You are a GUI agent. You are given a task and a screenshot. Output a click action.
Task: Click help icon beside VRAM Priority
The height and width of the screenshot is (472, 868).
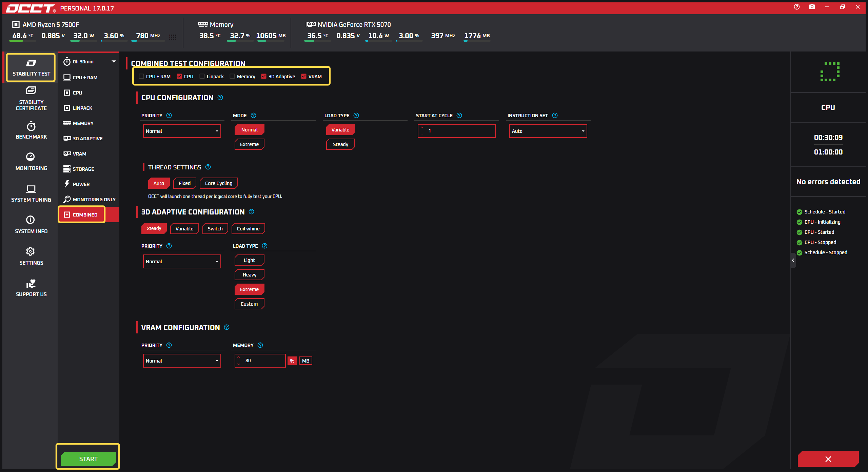point(169,345)
